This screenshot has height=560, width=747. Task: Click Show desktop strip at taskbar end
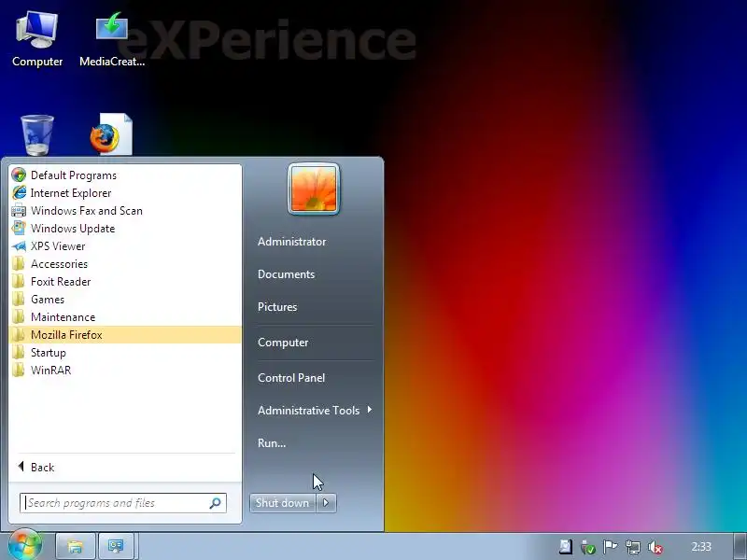(x=740, y=546)
